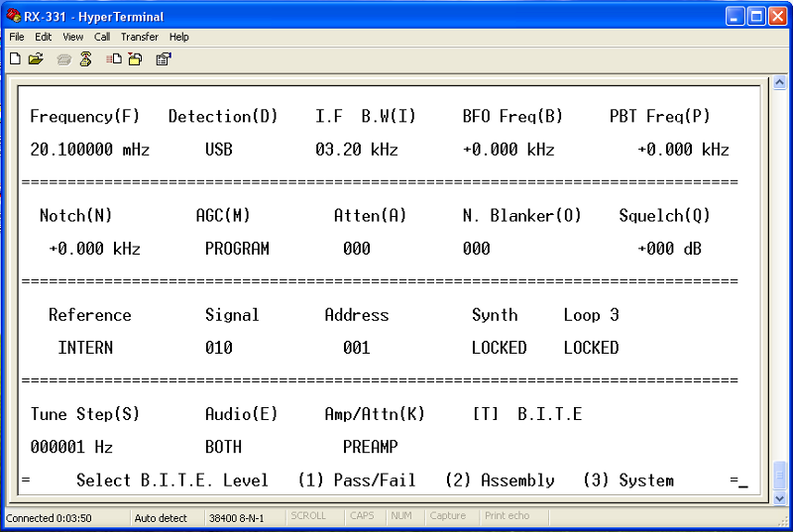Open connection Properties from the toolbar
This screenshot has height=532, width=793.
(164, 59)
